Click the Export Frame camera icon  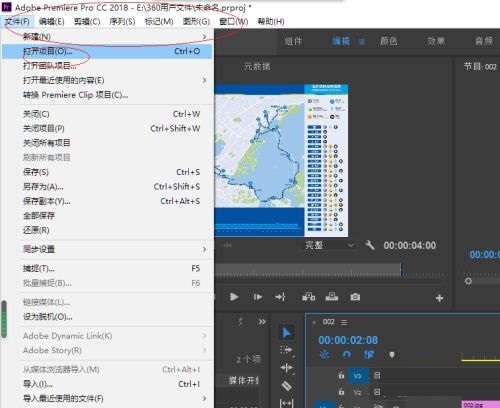(355, 297)
